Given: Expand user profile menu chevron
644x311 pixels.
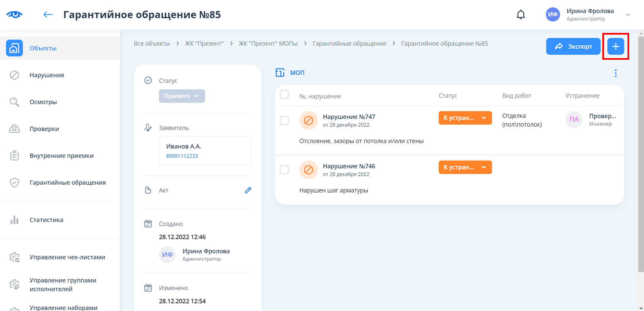Looking at the screenshot, I should pyautogui.click(x=628, y=15).
